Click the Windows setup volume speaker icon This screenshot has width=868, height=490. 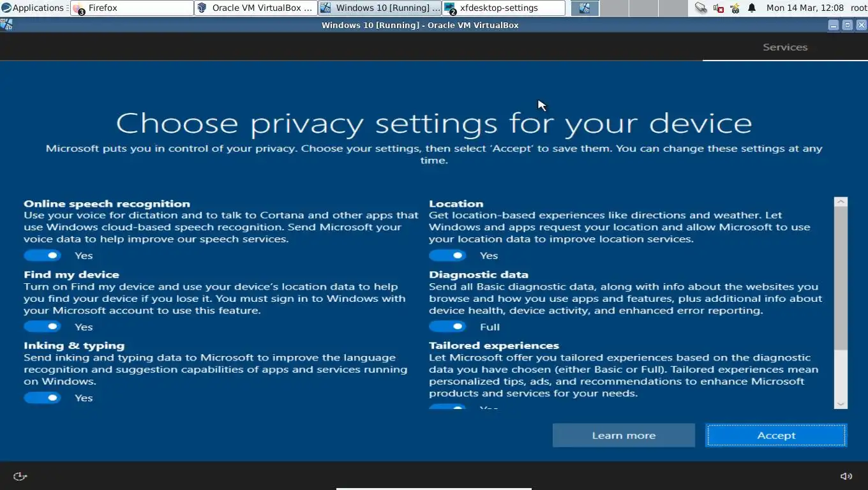tap(846, 476)
